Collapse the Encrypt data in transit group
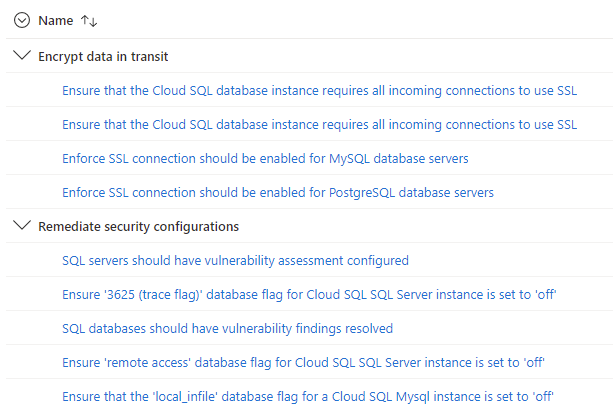 pyautogui.click(x=22, y=55)
